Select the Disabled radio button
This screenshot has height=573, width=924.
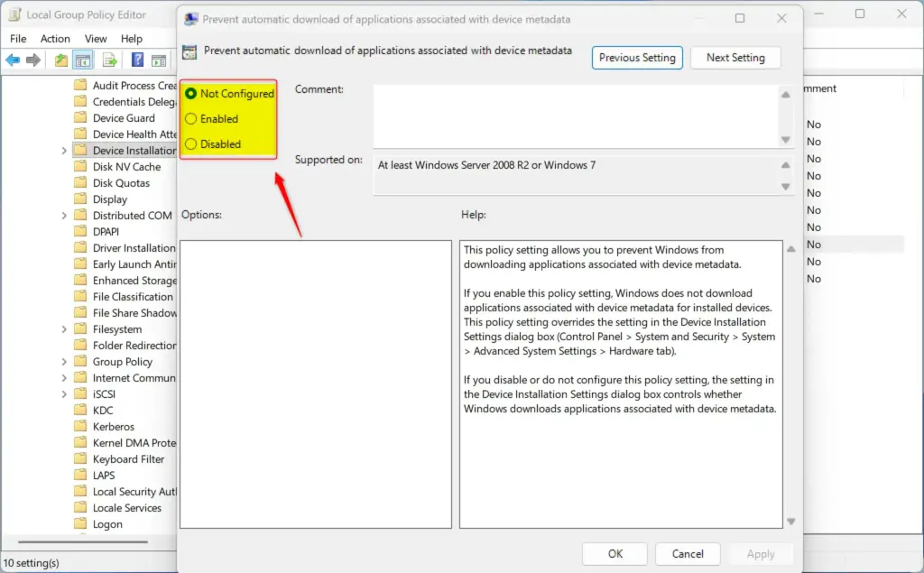[x=191, y=143]
